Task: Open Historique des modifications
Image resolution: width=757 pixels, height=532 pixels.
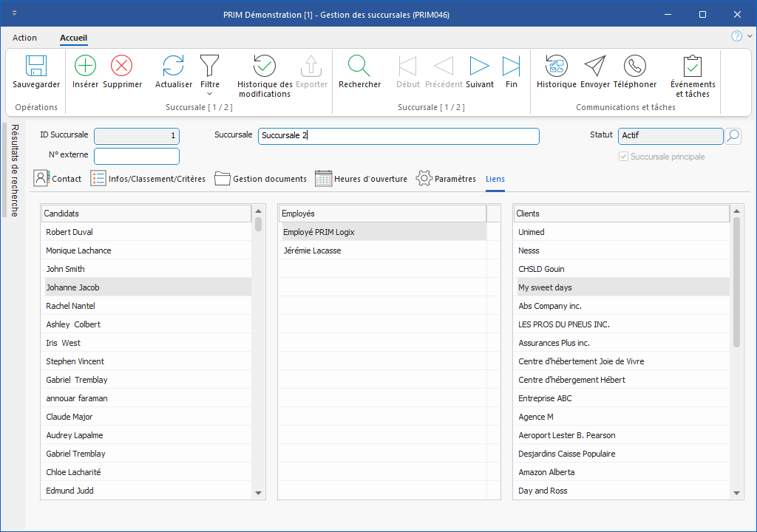Action: click(x=264, y=66)
